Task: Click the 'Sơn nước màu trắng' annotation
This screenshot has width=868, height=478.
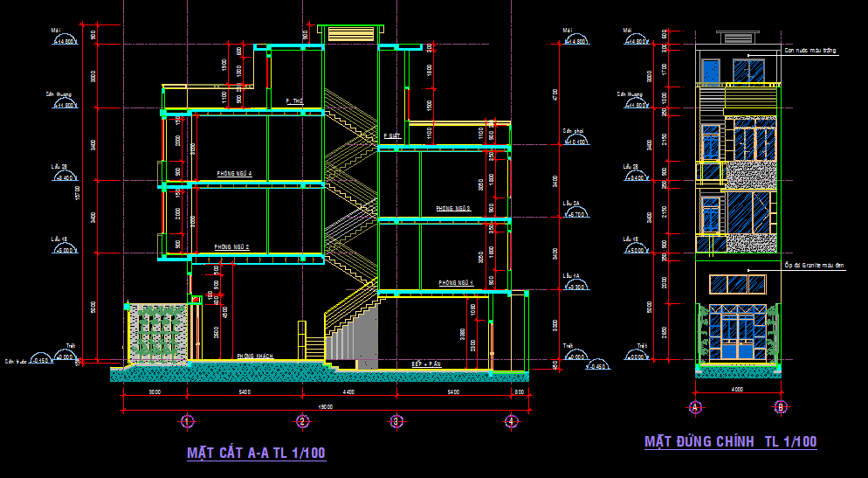Action: pyautogui.click(x=809, y=51)
